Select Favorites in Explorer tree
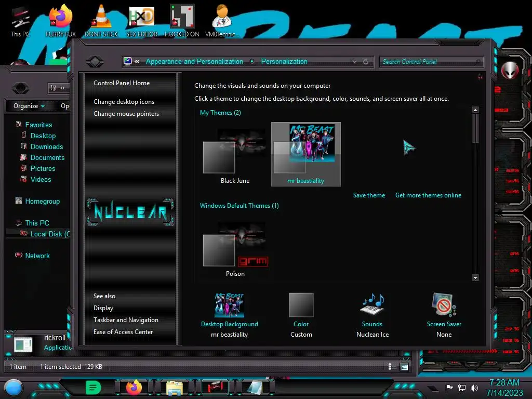The image size is (532, 399). [x=38, y=125]
